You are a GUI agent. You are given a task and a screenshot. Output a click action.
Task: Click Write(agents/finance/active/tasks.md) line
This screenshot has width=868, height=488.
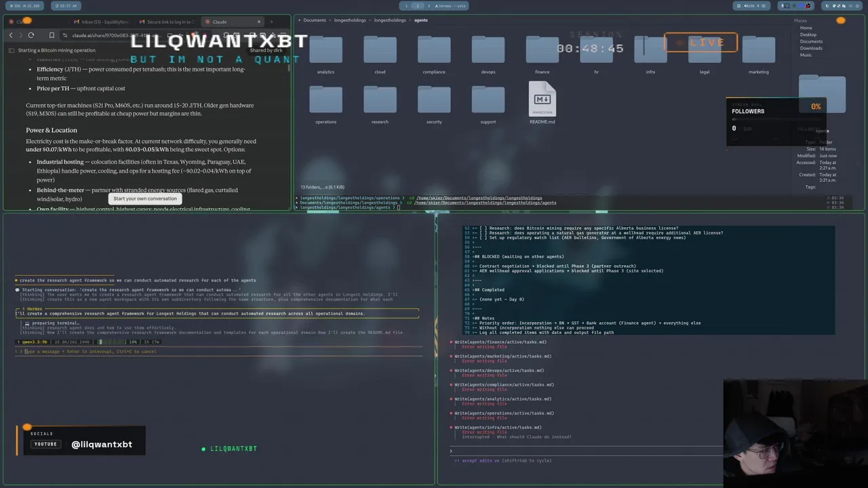tap(500, 342)
